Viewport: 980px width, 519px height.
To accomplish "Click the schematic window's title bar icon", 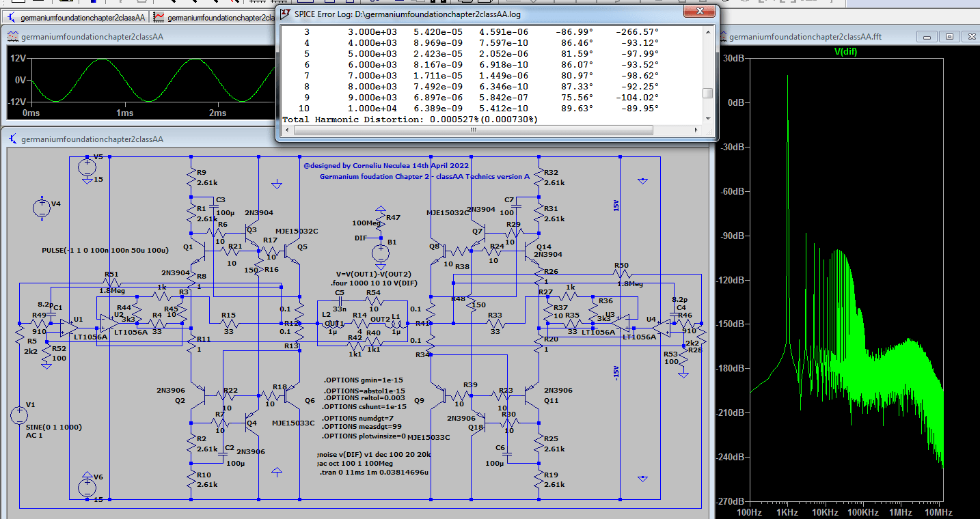I will pos(13,139).
